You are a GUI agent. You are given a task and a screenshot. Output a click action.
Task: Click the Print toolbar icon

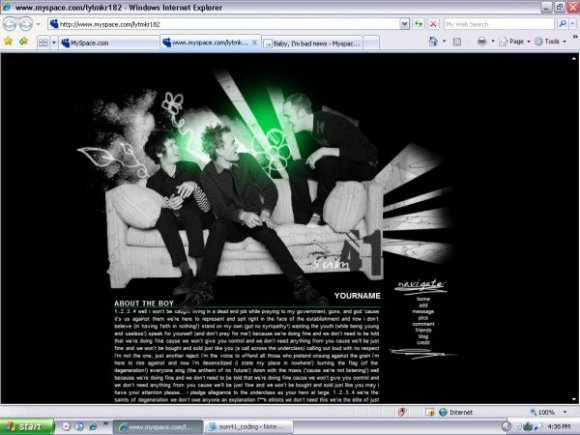[482, 41]
